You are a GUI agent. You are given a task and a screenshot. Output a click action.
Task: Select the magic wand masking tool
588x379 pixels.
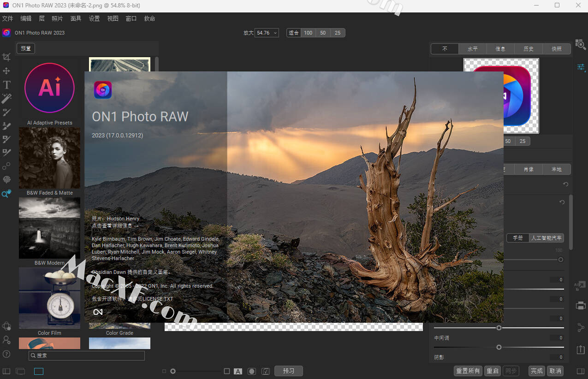pos(6,98)
